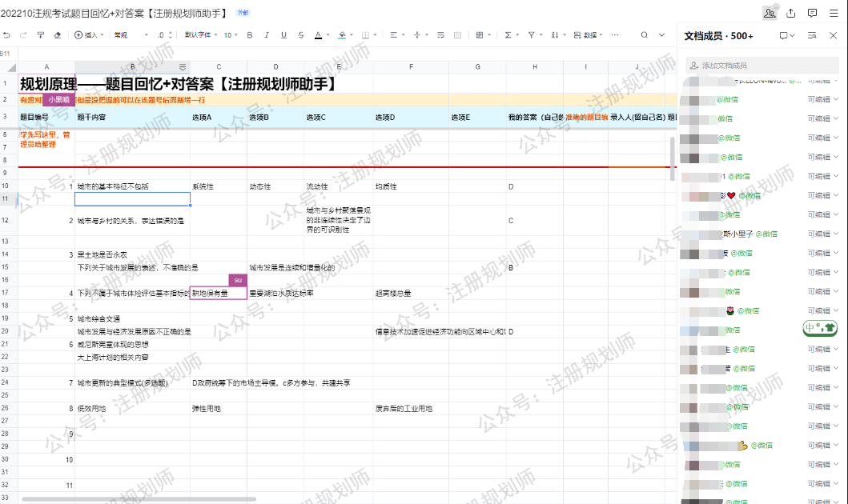Image resolution: width=848 pixels, height=504 pixels.
Task: Open the 插入 insert menu
Action: [x=89, y=35]
